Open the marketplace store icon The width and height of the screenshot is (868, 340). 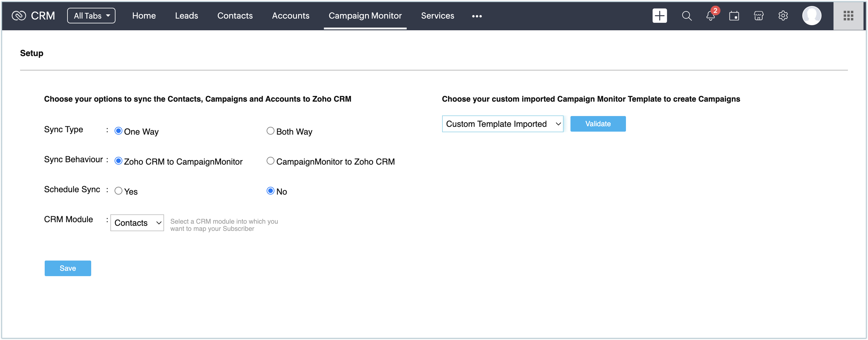point(758,16)
